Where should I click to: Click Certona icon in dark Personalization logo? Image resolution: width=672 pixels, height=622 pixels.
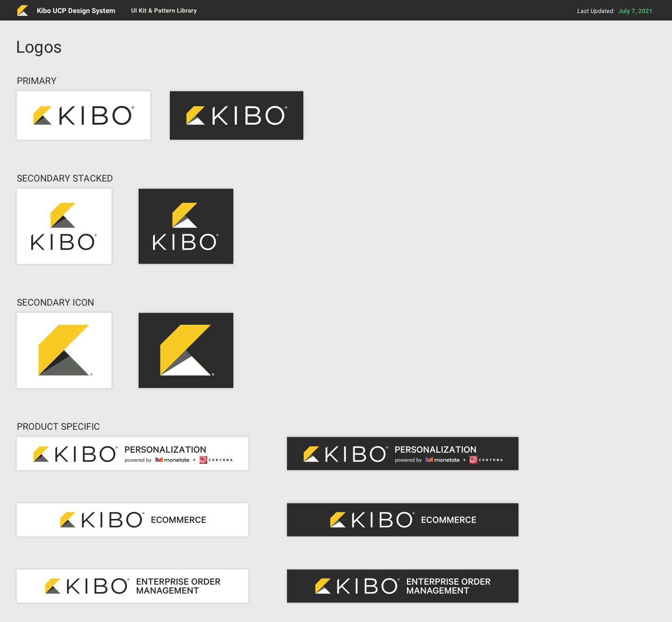(474, 460)
